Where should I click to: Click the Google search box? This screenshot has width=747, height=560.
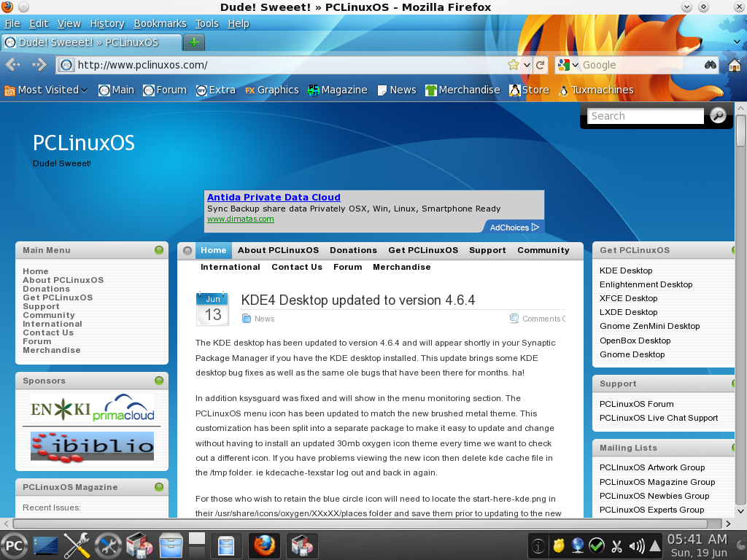click(x=640, y=65)
